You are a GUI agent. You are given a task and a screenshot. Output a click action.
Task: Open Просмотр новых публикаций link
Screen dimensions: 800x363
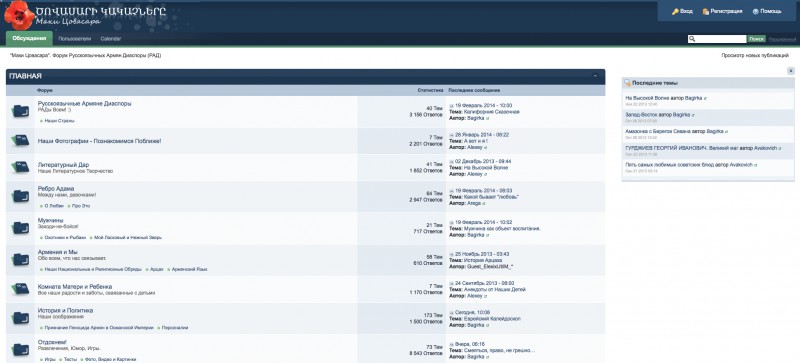click(x=755, y=55)
